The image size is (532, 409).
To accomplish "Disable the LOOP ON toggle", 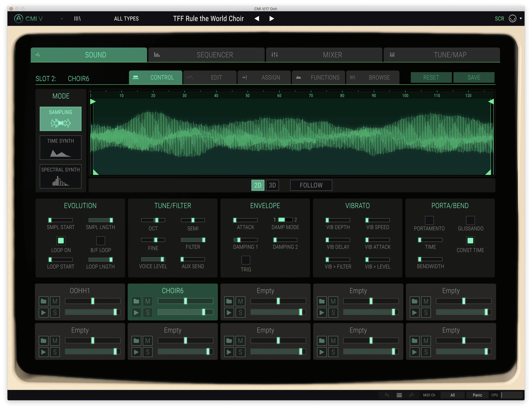I will point(61,241).
